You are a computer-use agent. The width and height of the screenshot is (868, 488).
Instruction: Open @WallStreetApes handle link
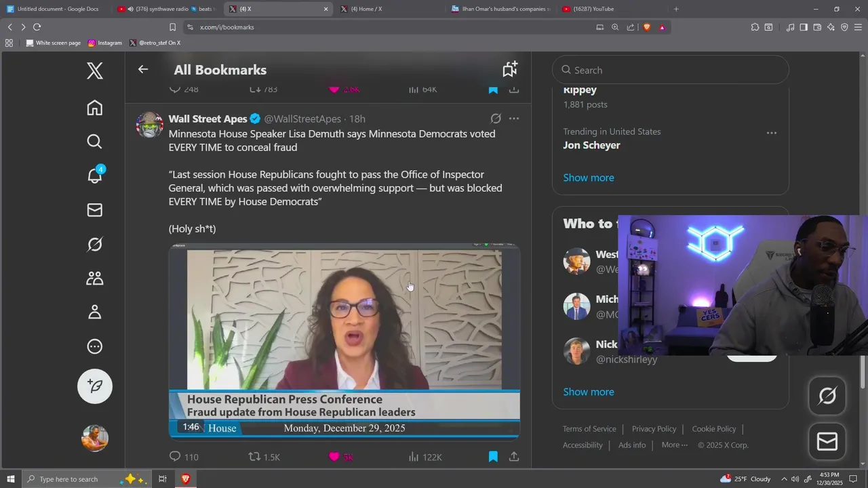click(x=302, y=119)
